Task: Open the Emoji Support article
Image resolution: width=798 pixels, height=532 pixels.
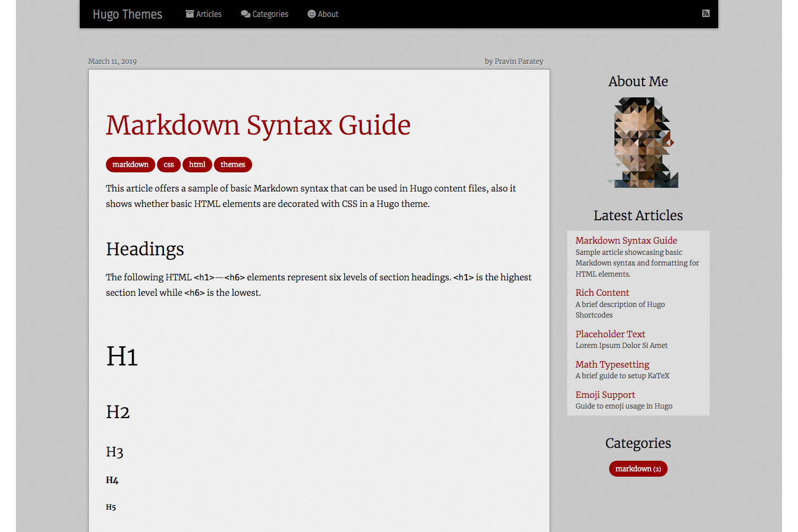Action: pyautogui.click(x=605, y=395)
